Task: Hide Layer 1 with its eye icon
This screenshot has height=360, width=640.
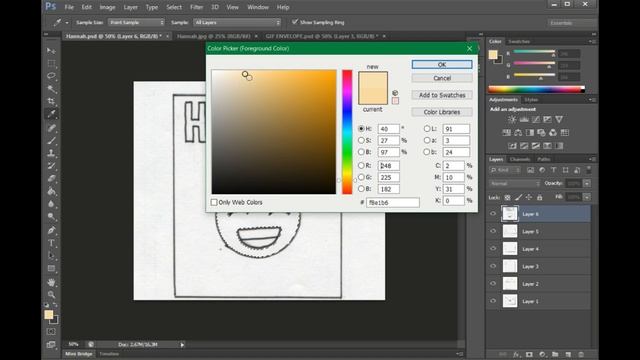Action: click(x=493, y=301)
